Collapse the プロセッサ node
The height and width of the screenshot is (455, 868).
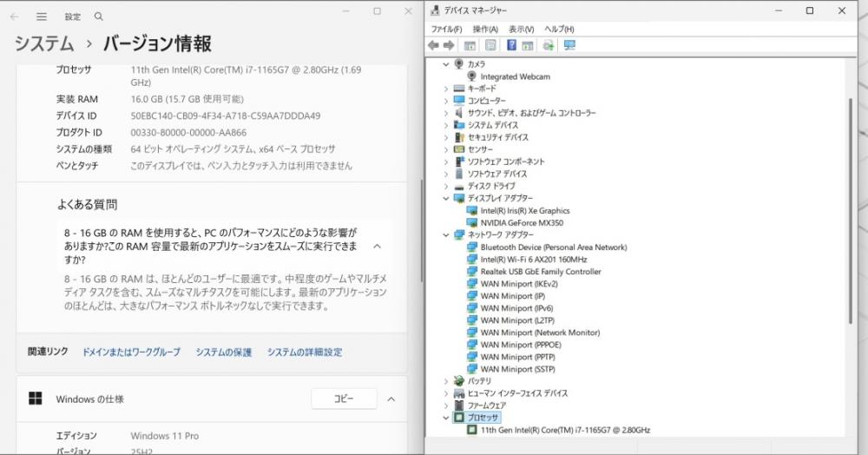coord(446,418)
